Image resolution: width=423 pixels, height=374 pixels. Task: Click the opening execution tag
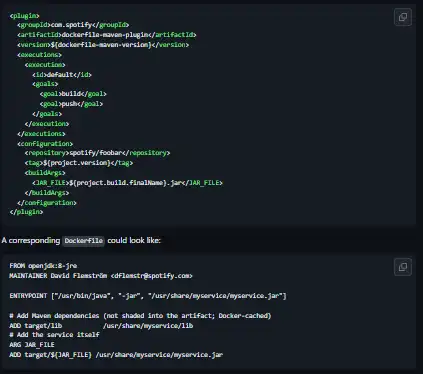45,65
